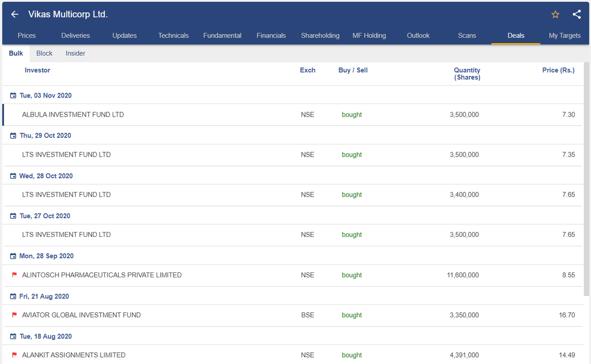Select the Bulk deals sub-tab
Viewport: 591px width, 364px height.
pos(16,53)
